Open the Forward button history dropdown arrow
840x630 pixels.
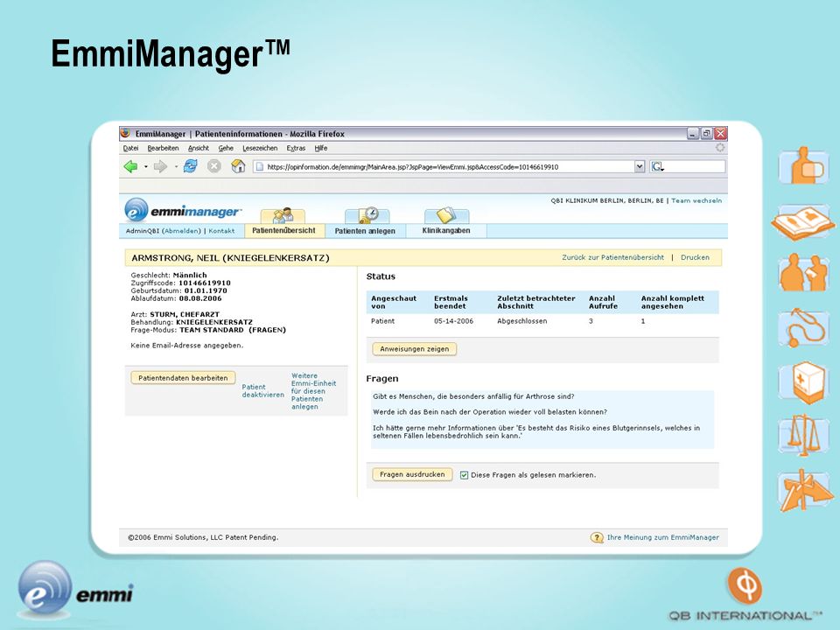click(176, 166)
